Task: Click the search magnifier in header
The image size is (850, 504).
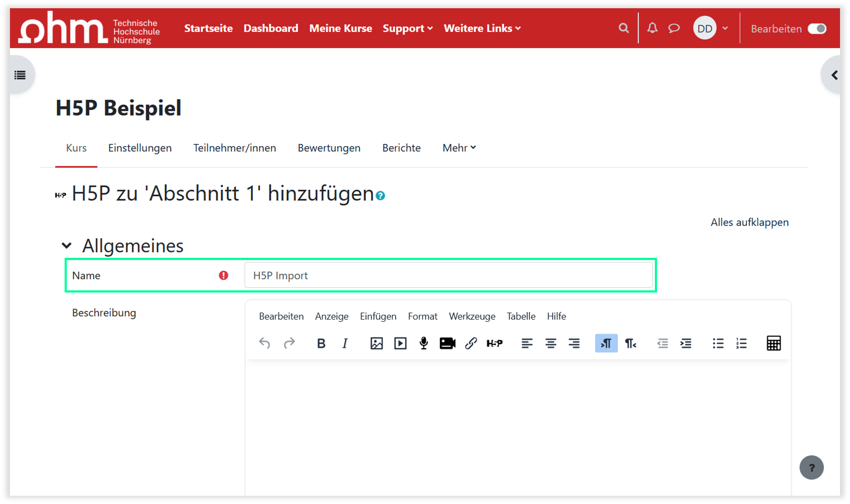Action: pyautogui.click(x=624, y=28)
